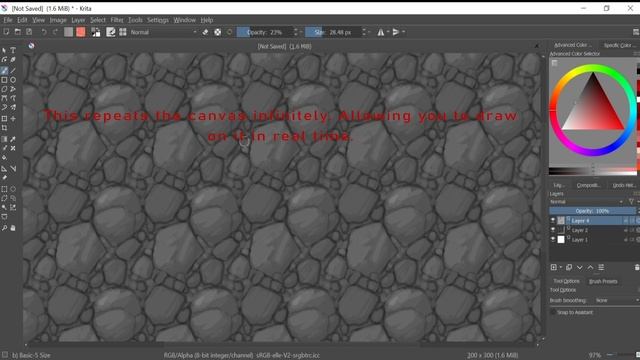Image resolution: width=640 pixels, height=360 pixels.
Task: Open the brush presets chooser
Action: 123,32
